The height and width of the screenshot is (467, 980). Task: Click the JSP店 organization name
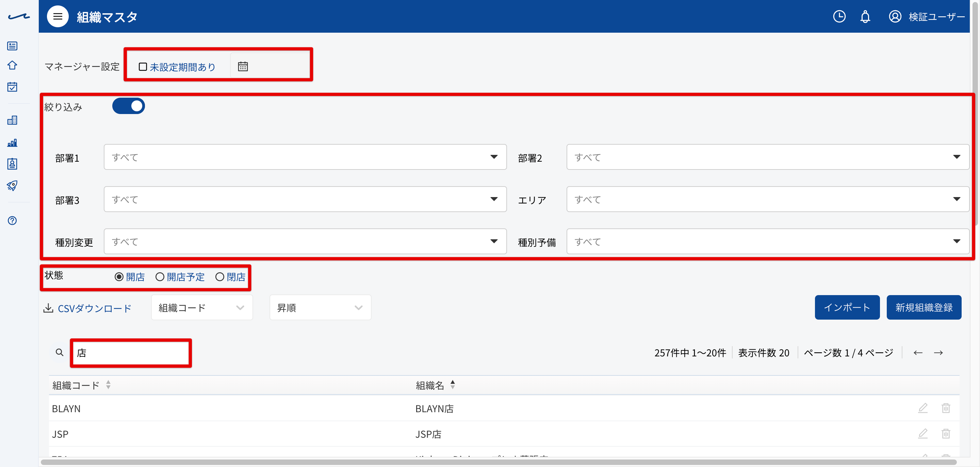[428, 434]
